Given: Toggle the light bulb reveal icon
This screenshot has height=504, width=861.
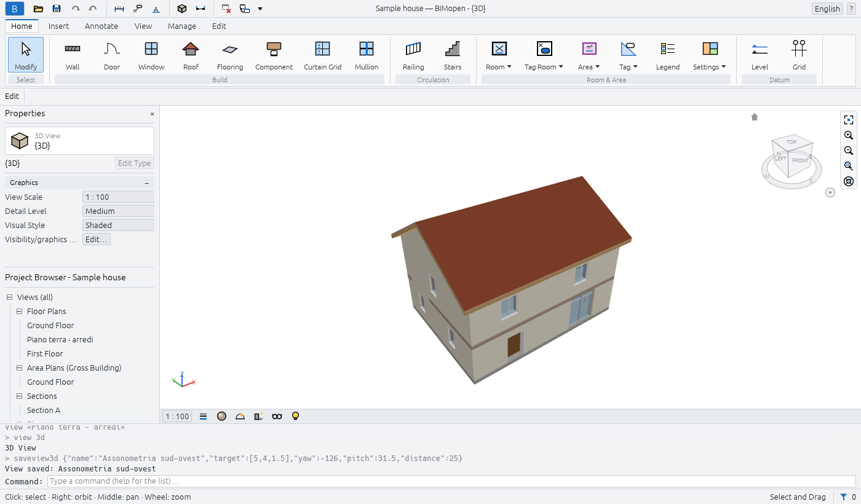Looking at the screenshot, I should [x=295, y=416].
